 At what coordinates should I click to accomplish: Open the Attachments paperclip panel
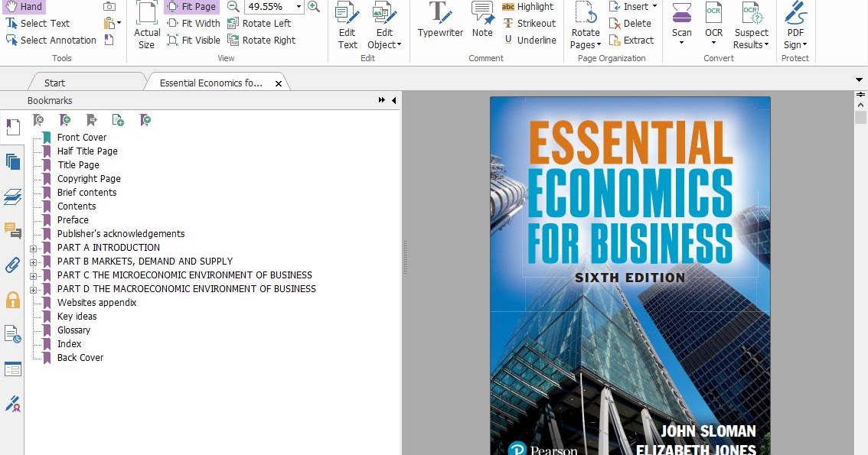tap(13, 265)
